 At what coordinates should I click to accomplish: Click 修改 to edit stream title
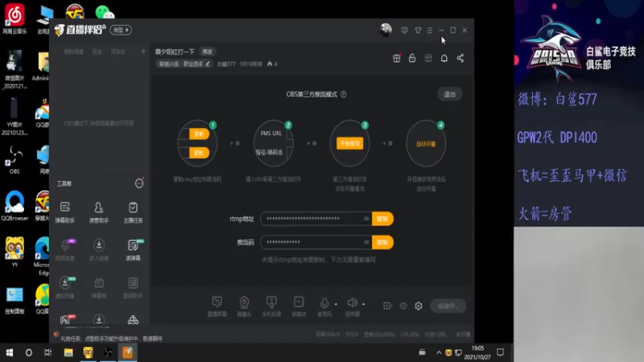pos(208,51)
